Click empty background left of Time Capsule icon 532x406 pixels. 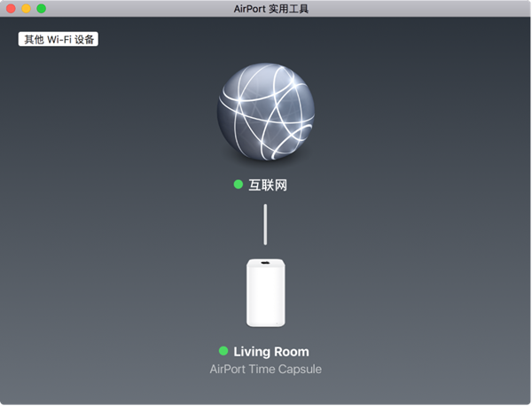click(x=133, y=293)
